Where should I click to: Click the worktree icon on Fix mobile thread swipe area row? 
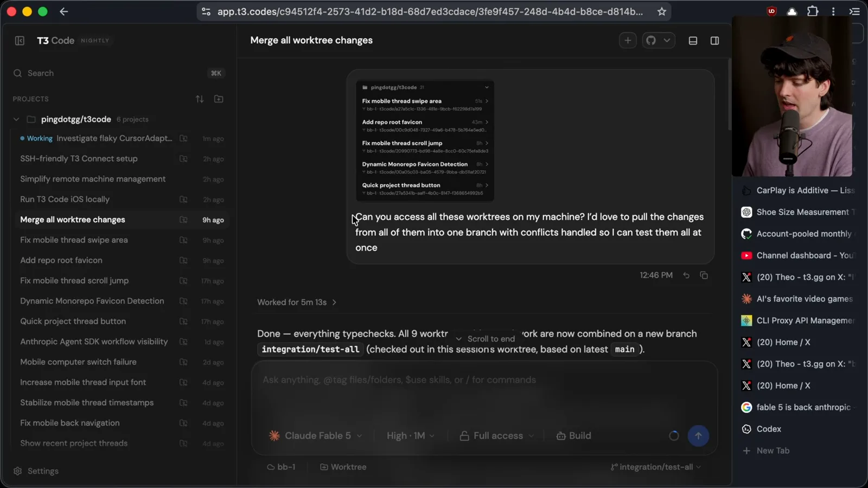[x=184, y=240]
